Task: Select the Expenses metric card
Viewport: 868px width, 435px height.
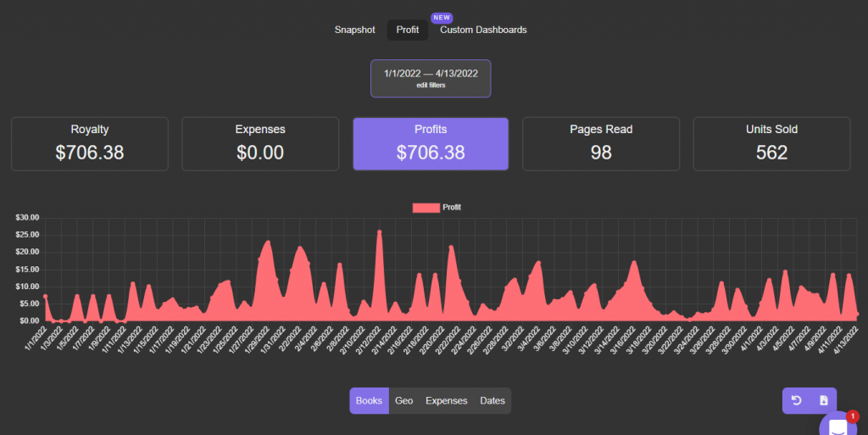Action: 260,143
